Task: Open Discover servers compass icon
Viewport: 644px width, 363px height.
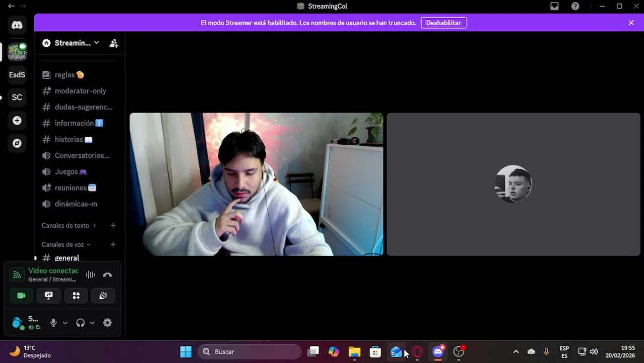Action: pyautogui.click(x=17, y=143)
